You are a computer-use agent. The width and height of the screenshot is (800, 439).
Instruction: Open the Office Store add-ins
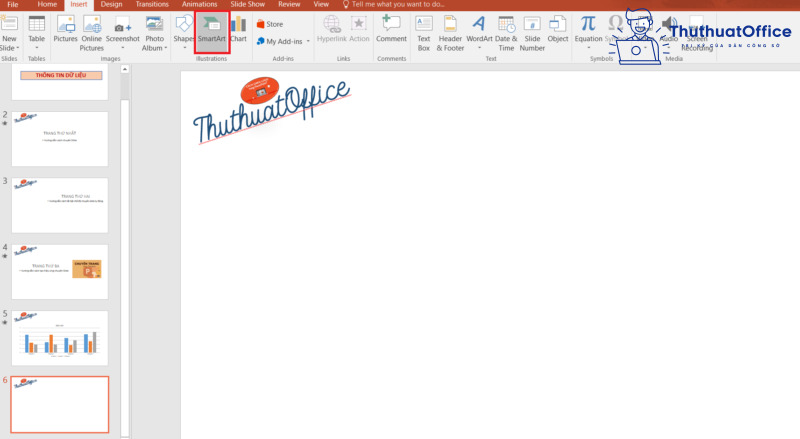(x=269, y=24)
